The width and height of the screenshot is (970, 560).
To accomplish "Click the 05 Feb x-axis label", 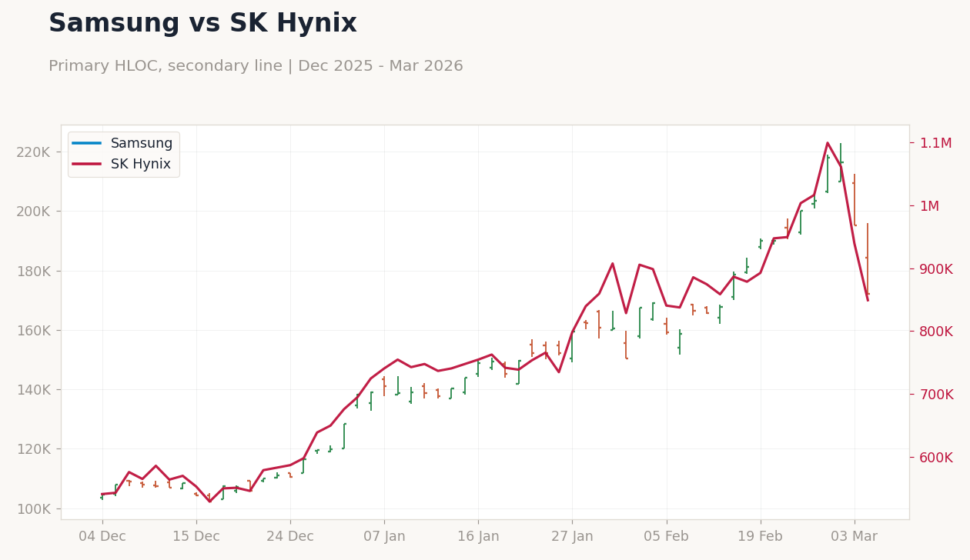I will point(667,537).
